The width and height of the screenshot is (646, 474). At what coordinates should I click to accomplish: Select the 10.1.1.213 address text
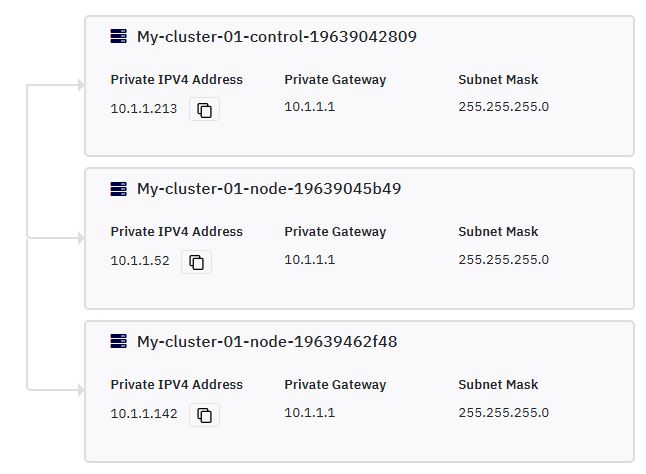point(144,109)
